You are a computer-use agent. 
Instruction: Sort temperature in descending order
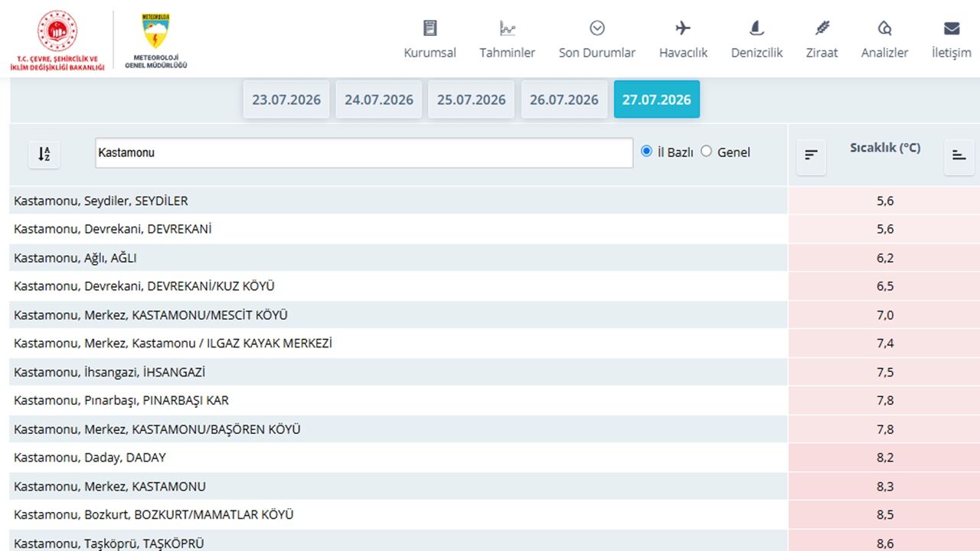pyautogui.click(x=811, y=155)
